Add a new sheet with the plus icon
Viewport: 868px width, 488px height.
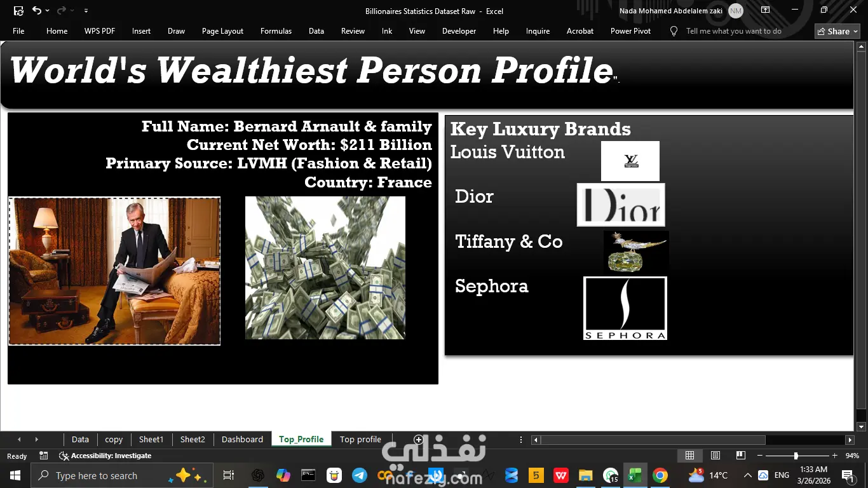pos(418,439)
